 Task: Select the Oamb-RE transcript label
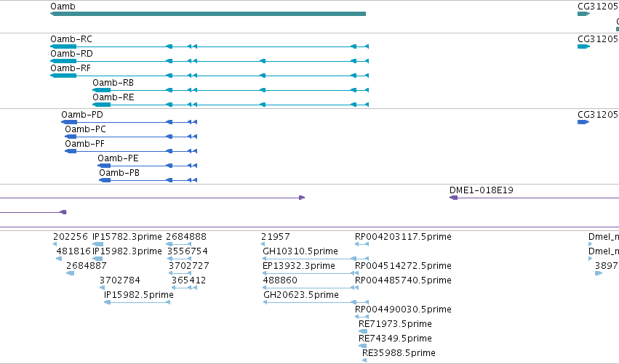[113, 97]
